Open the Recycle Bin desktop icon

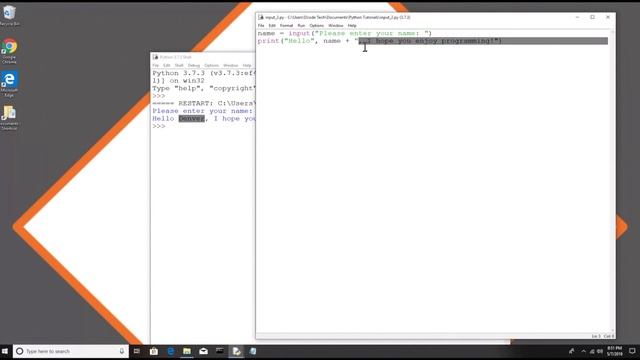(9, 16)
